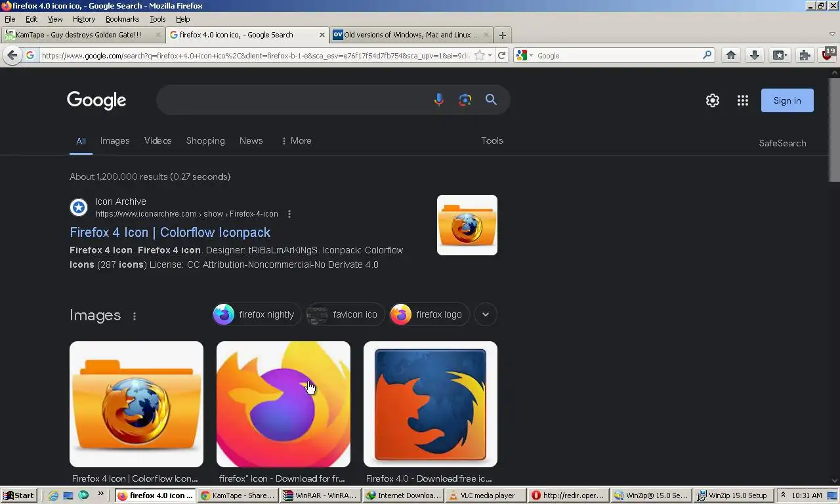
Task: Open the Edit menu
Action: click(x=31, y=19)
